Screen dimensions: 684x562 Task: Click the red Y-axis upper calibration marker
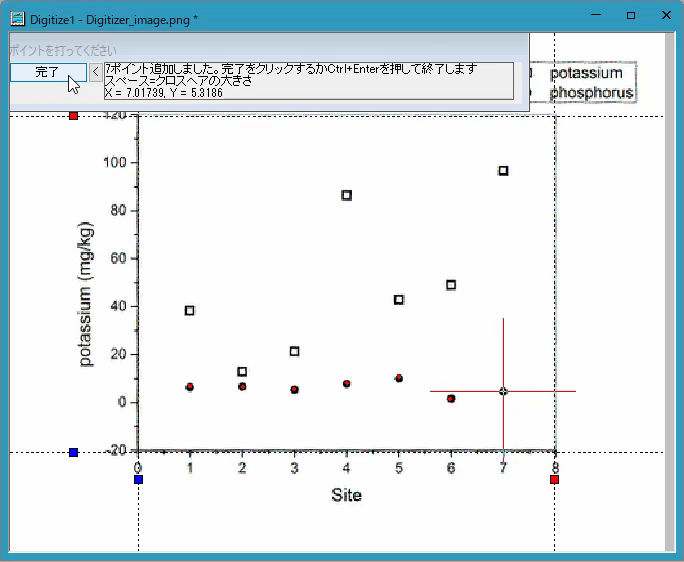click(74, 116)
